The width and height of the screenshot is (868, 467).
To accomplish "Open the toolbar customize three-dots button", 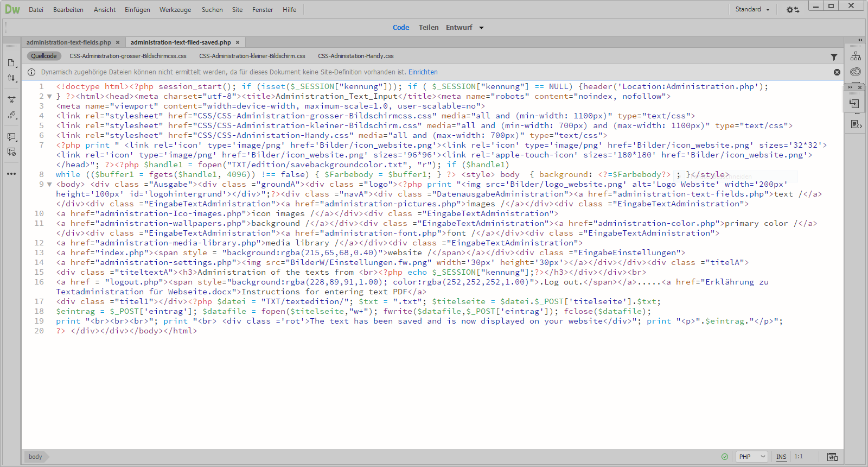I will 11,174.
